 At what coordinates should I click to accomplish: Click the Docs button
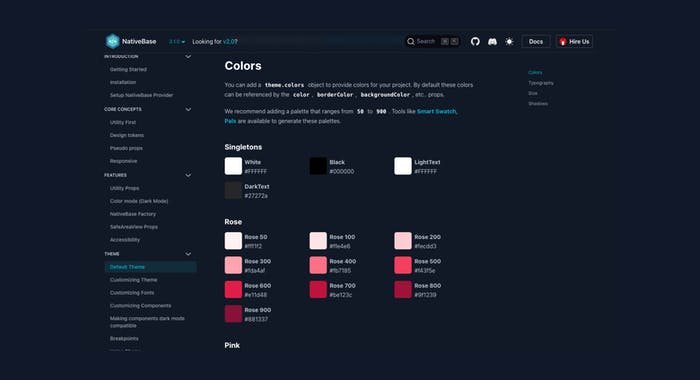click(536, 42)
